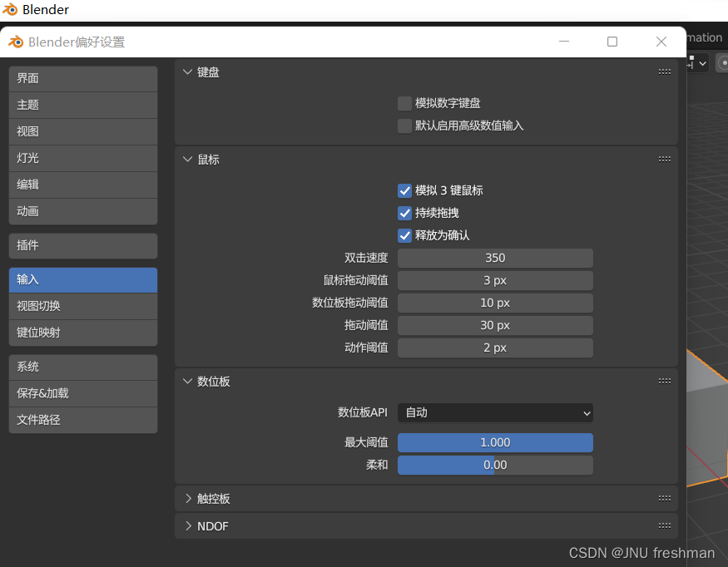Maximize the Blender偏好设置 window

pos(612,42)
